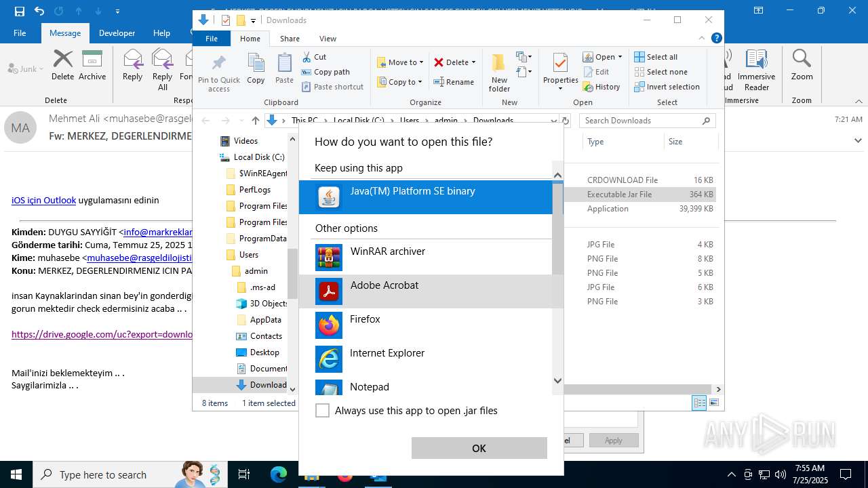Screen dimensions: 868x488
Task: Click Outlook Archive icon
Action: point(92,65)
